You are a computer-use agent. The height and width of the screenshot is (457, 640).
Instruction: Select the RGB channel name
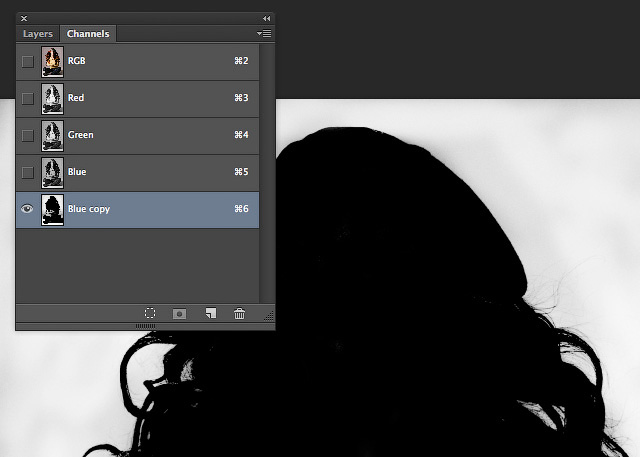[x=77, y=61]
